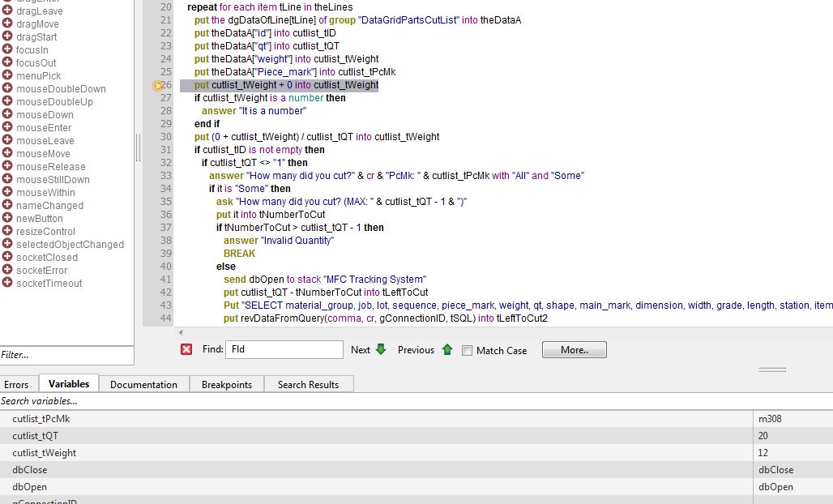Select mouseDoubleDown in the handler list
This screenshot has height=504, width=833.
61,88
